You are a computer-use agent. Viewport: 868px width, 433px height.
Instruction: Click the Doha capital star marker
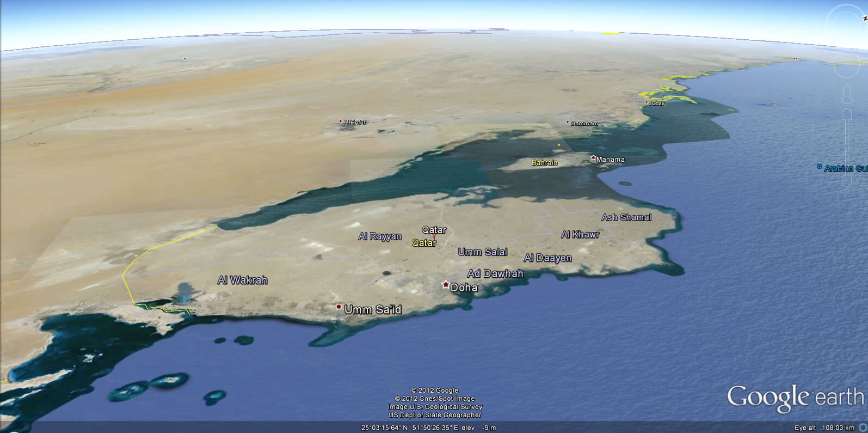446,284
